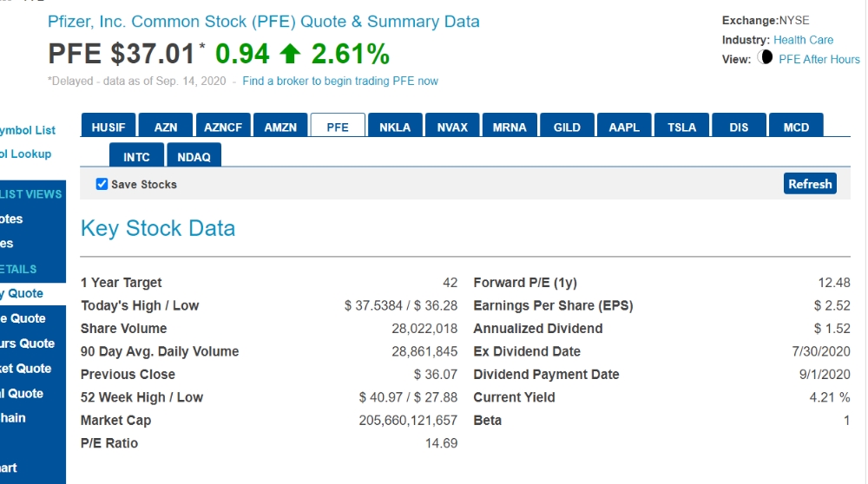Select the NDAQ tab

(x=194, y=155)
